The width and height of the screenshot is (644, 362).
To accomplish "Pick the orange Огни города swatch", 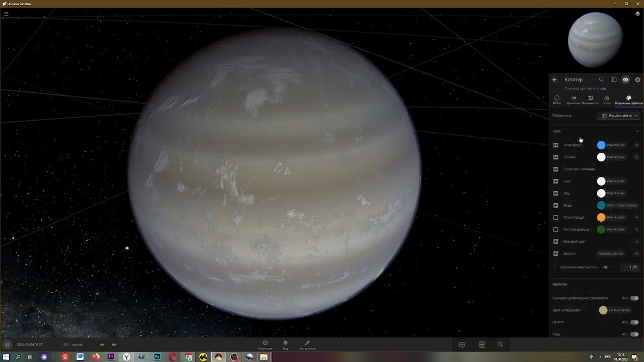I will (x=601, y=217).
